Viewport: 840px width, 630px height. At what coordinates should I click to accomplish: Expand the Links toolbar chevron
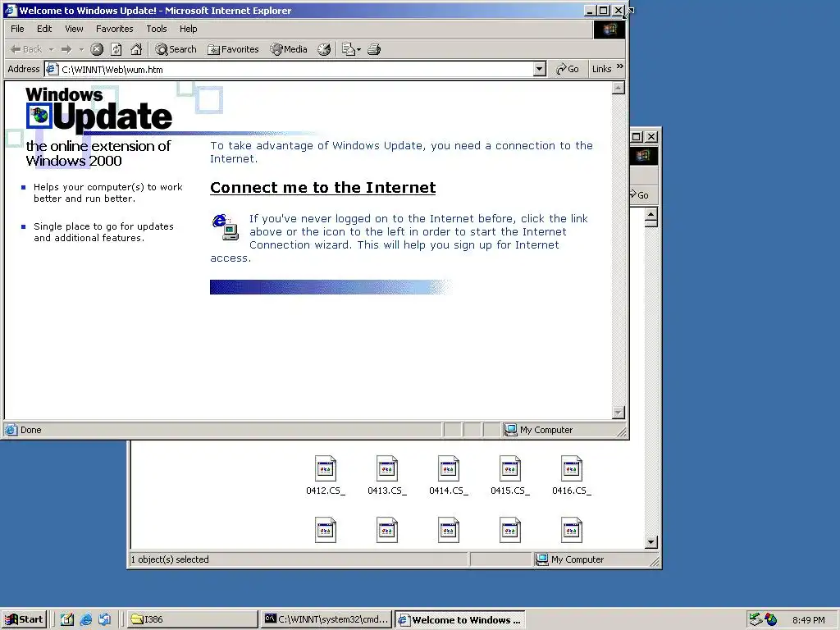point(620,66)
